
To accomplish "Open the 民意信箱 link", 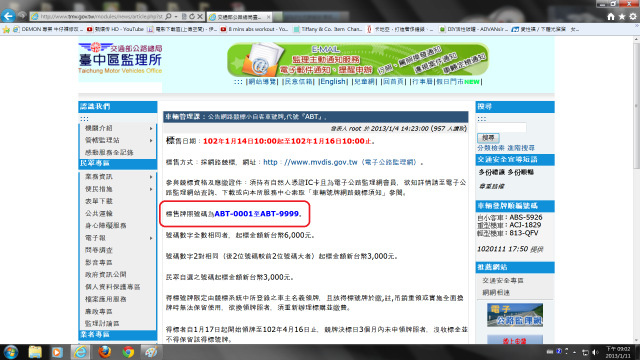I will pyautogui.click(x=298, y=82).
